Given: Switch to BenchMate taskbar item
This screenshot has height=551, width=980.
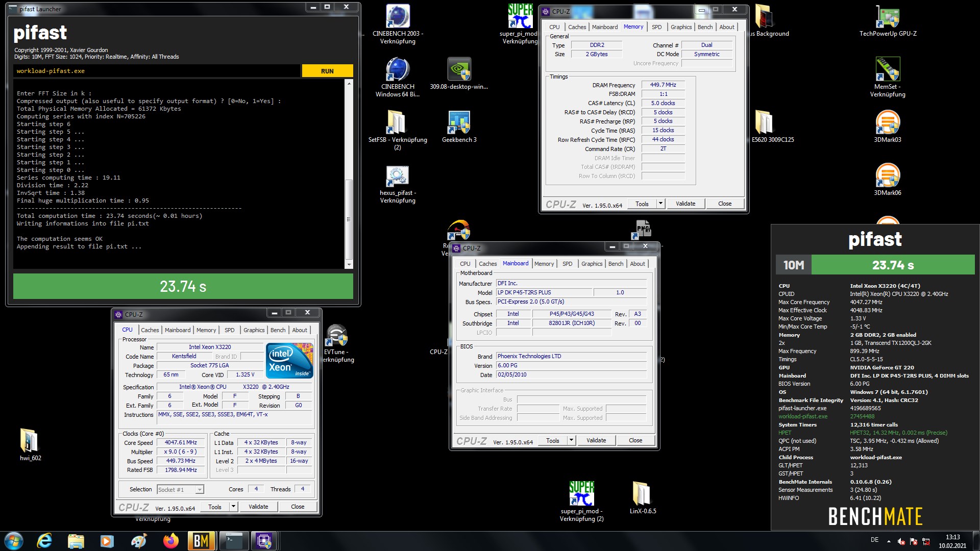Looking at the screenshot, I should point(202,540).
